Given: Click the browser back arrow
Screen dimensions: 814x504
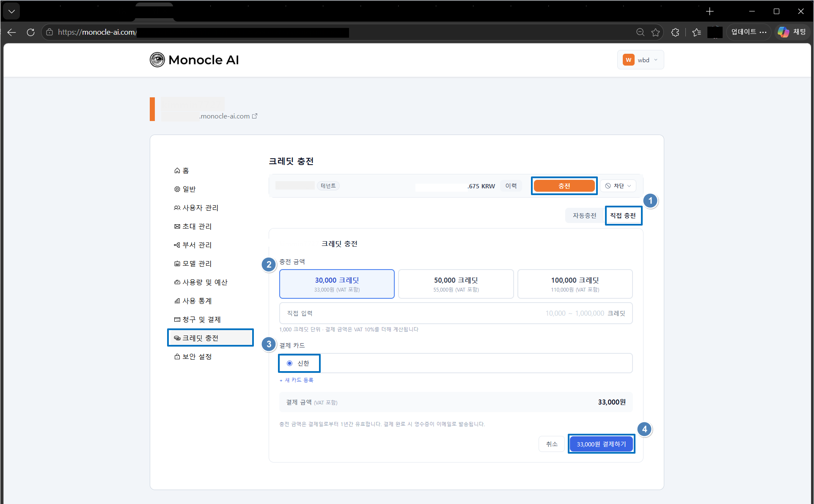Looking at the screenshot, I should (x=11, y=32).
